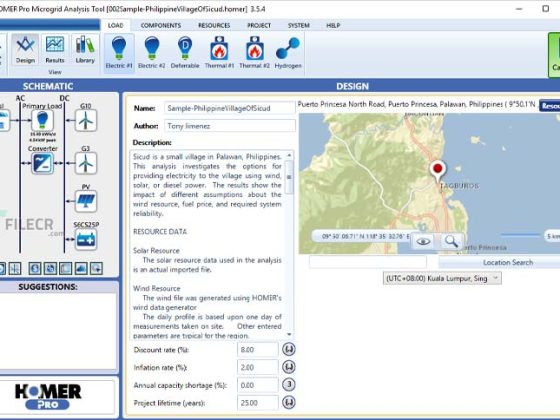Click description scroll down arrow
560x420 pixels.
click(289, 335)
